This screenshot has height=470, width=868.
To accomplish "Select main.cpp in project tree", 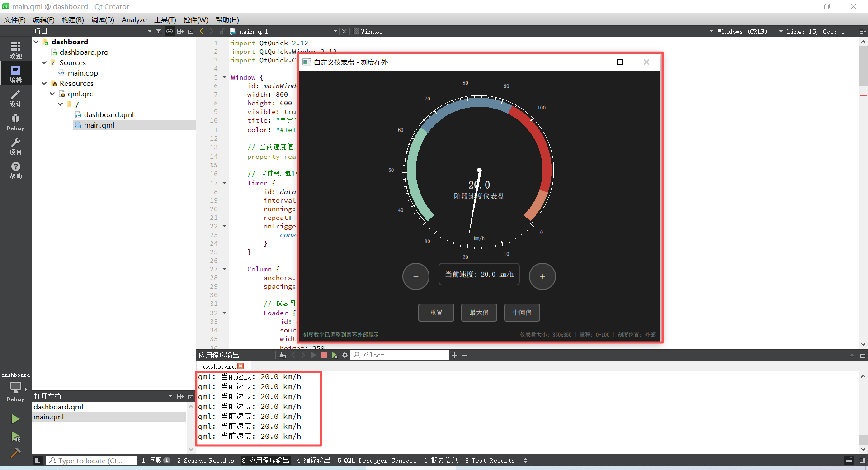I will [83, 73].
